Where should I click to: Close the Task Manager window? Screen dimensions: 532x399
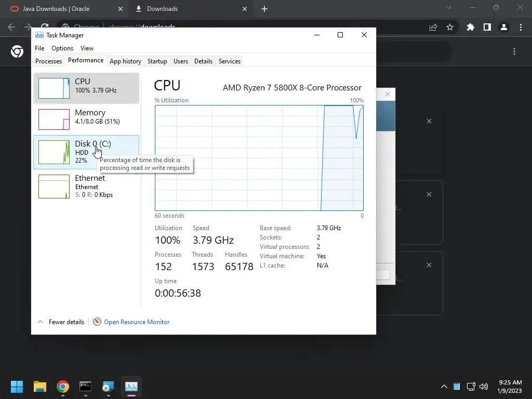[364, 35]
